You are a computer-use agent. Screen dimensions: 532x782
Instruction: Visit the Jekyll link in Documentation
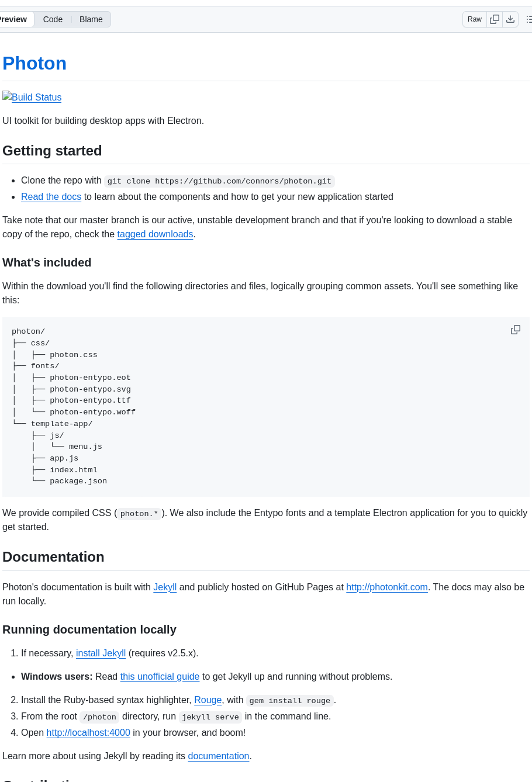165,587
